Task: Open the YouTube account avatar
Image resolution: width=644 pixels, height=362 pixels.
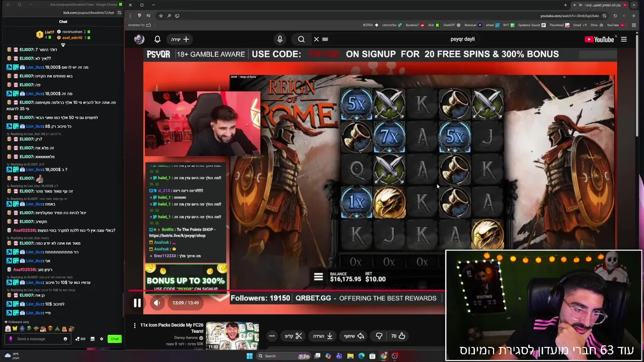Action: (139, 39)
